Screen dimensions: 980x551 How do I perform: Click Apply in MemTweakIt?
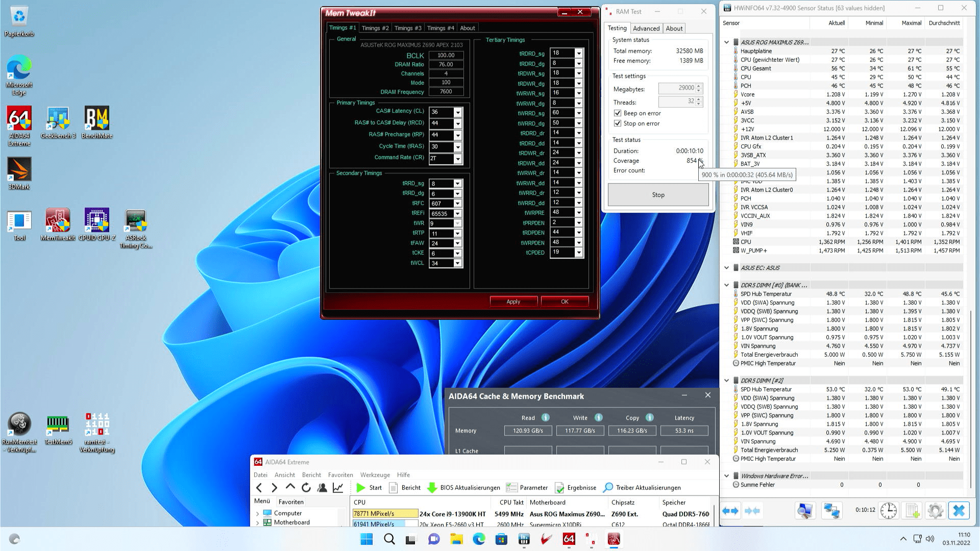pos(513,302)
